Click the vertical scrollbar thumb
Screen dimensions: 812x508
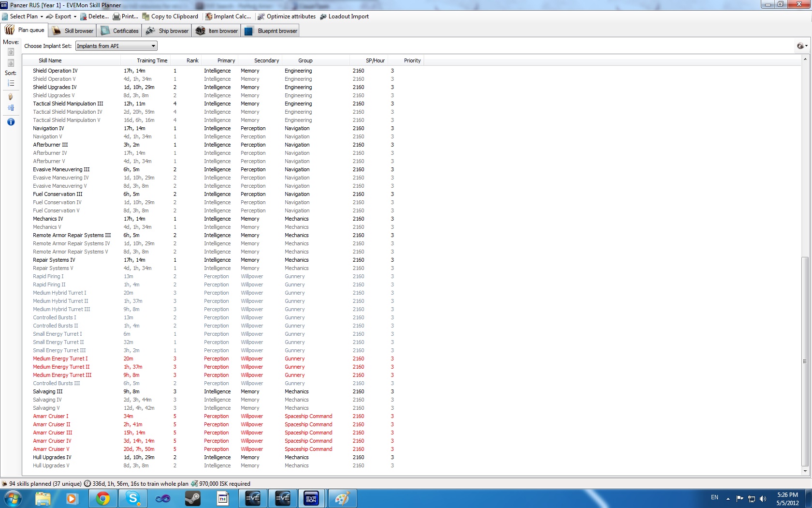pos(805,361)
